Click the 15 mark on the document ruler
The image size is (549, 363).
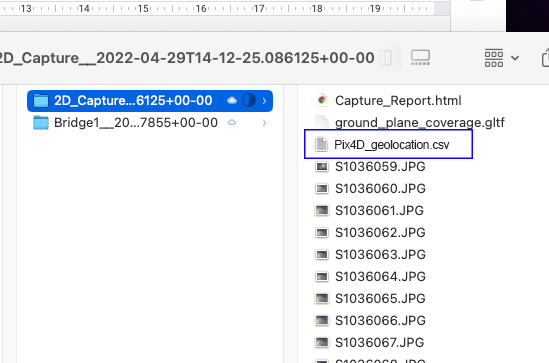click(143, 8)
